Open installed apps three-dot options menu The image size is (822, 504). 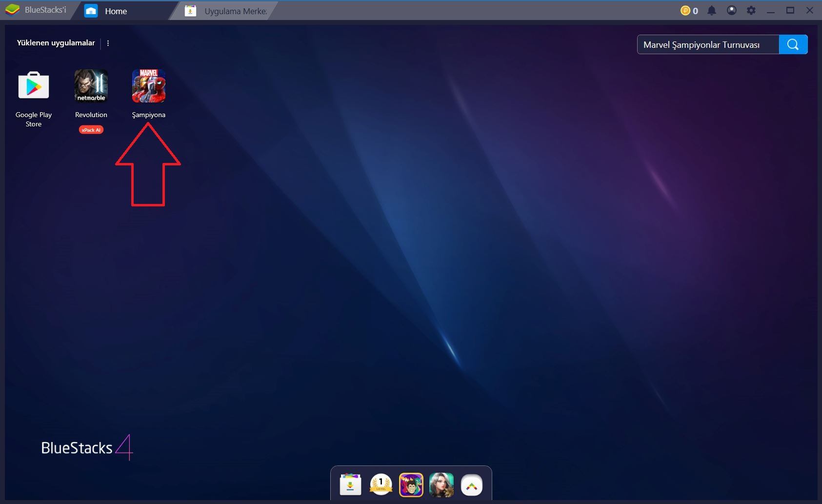(x=108, y=43)
